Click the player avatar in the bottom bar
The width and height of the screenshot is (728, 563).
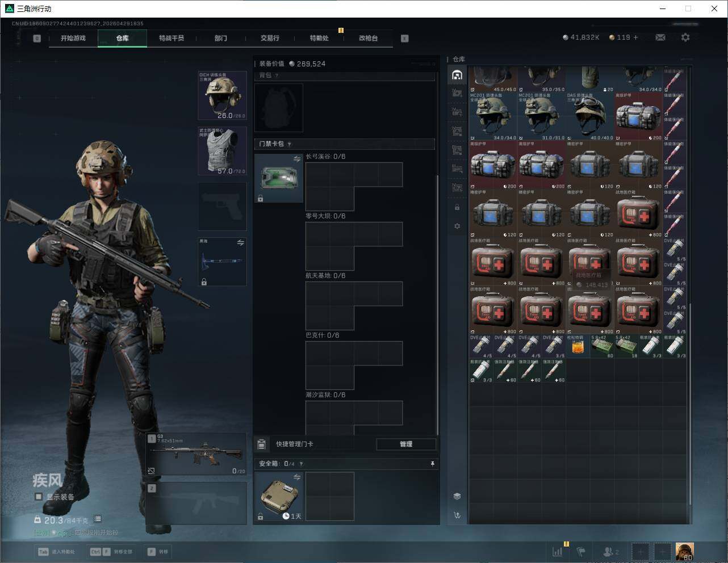[x=685, y=551]
